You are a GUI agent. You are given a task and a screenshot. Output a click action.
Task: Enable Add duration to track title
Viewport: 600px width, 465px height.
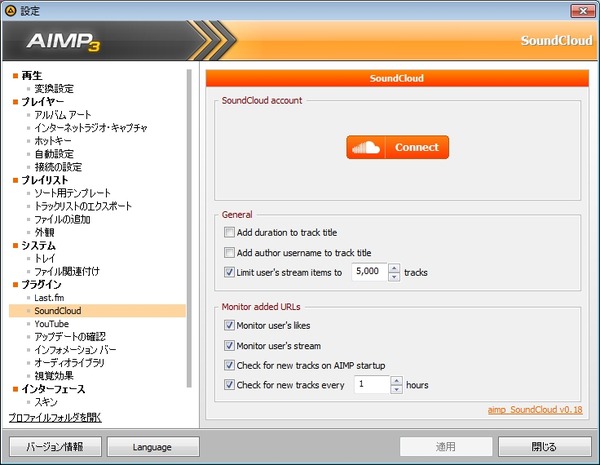pyautogui.click(x=229, y=232)
